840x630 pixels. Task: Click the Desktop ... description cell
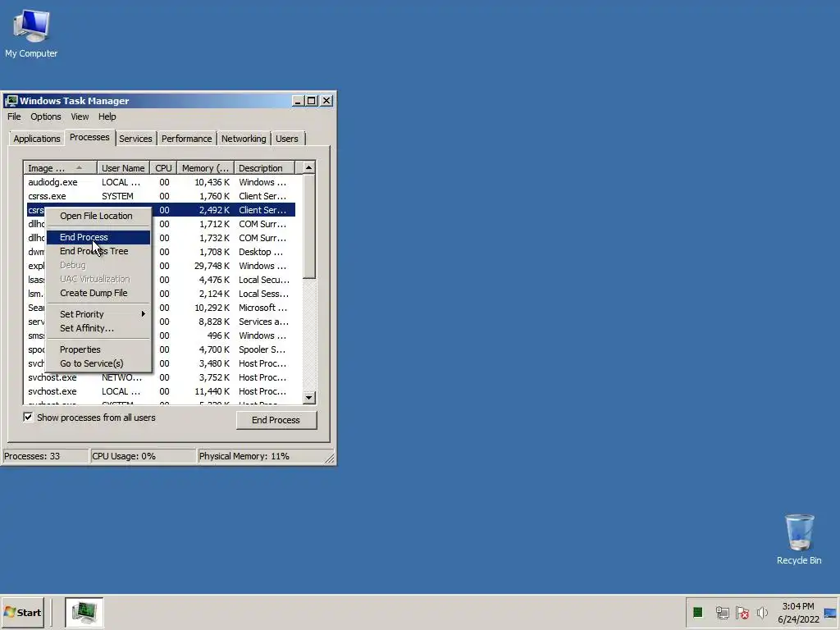tap(261, 252)
